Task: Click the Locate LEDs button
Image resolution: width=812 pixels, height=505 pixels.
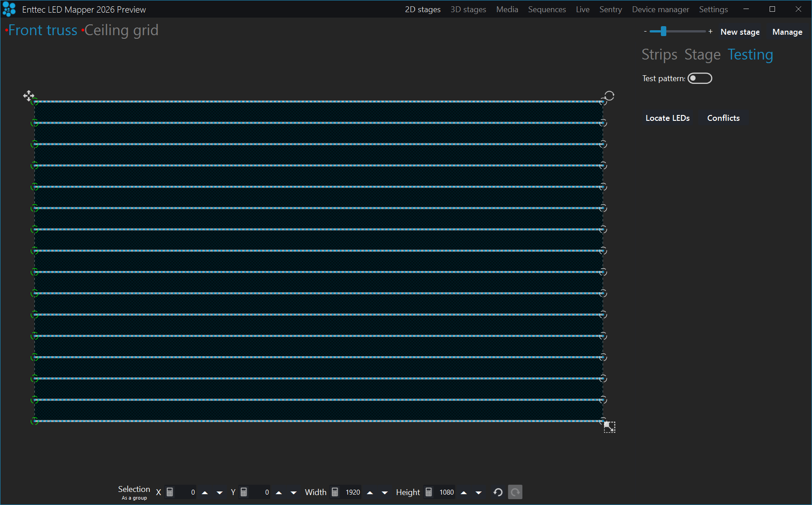Action: (668, 118)
